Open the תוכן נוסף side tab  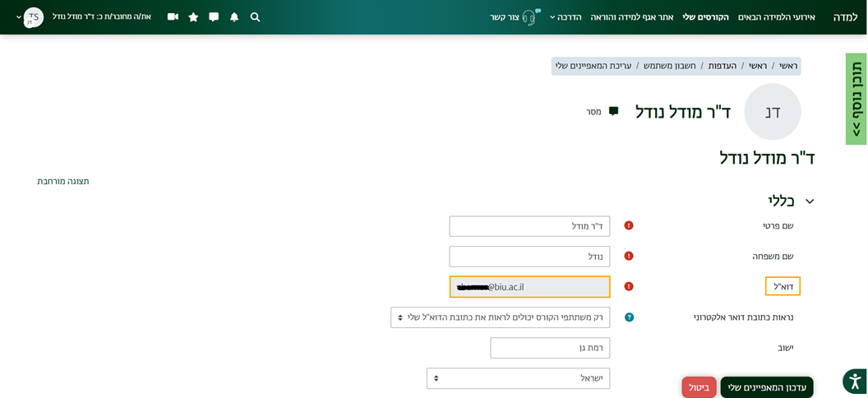856,99
